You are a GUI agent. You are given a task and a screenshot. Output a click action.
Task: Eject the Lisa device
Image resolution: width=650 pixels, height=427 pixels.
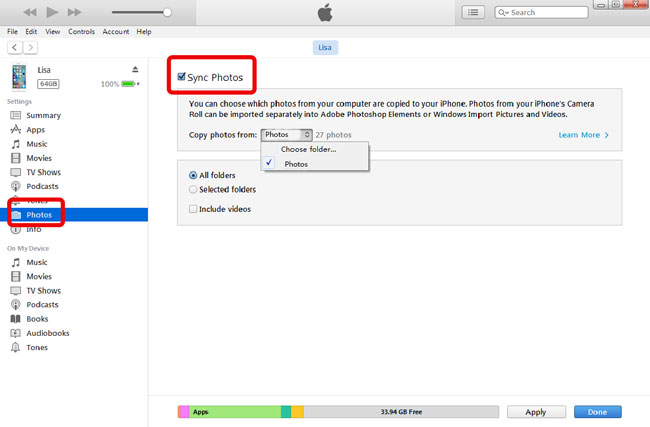(135, 69)
